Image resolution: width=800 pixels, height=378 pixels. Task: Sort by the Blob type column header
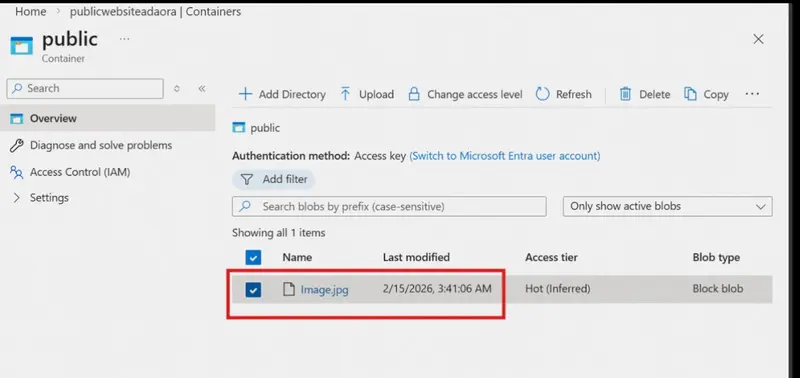pos(716,258)
